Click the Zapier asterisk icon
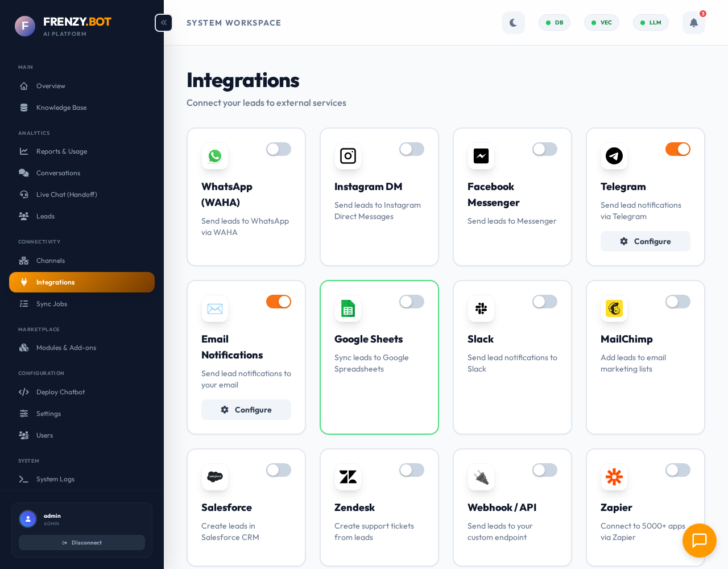This screenshot has height=569, width=728. [x=614, y=477]
